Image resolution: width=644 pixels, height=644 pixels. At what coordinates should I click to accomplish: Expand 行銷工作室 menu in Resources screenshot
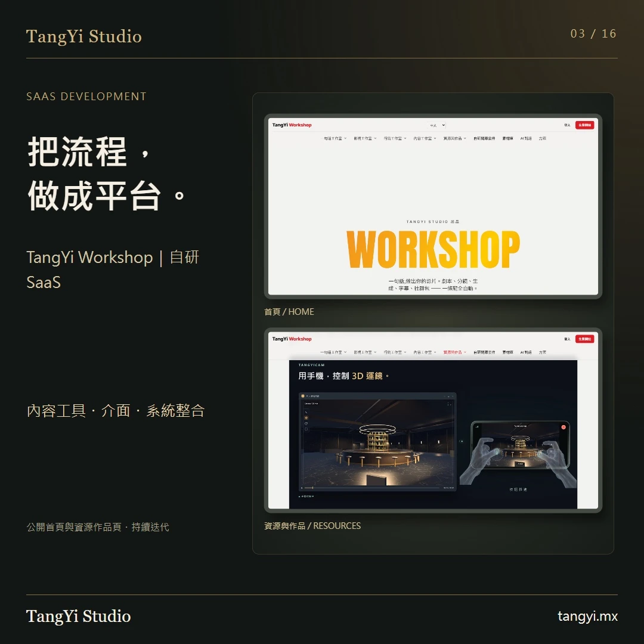(x=395, y=352)
